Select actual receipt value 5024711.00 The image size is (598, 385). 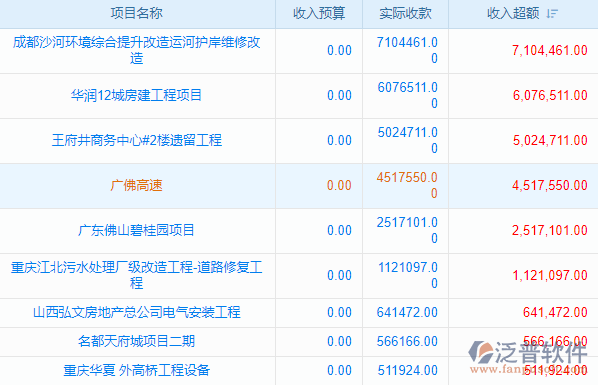click(407, 140)
